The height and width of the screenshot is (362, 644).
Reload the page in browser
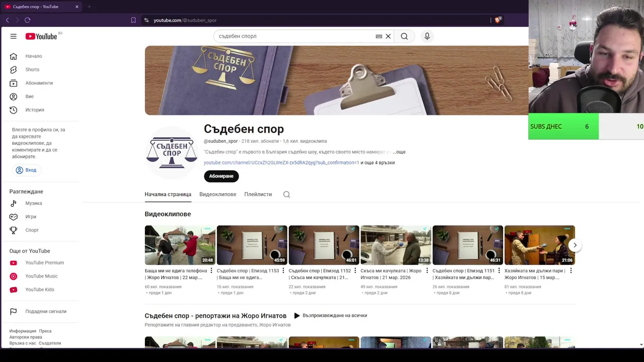pyautogui.click(x=28, y=20)
